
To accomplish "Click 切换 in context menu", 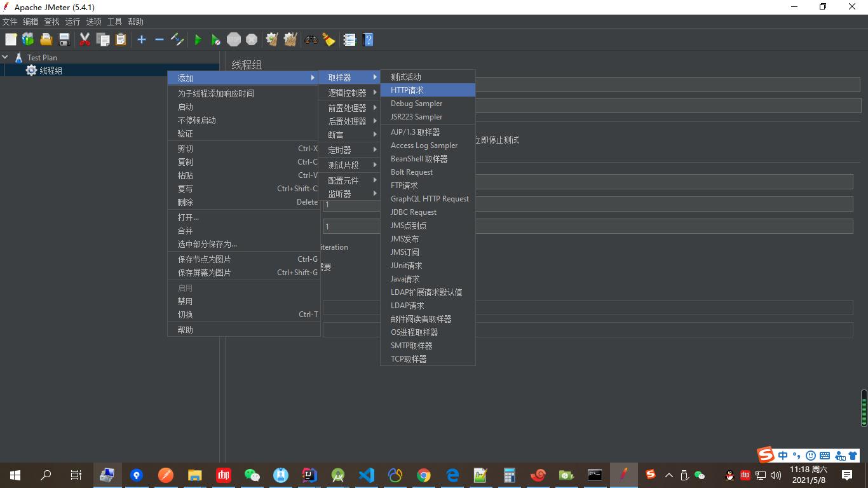I will click(243, 315).
